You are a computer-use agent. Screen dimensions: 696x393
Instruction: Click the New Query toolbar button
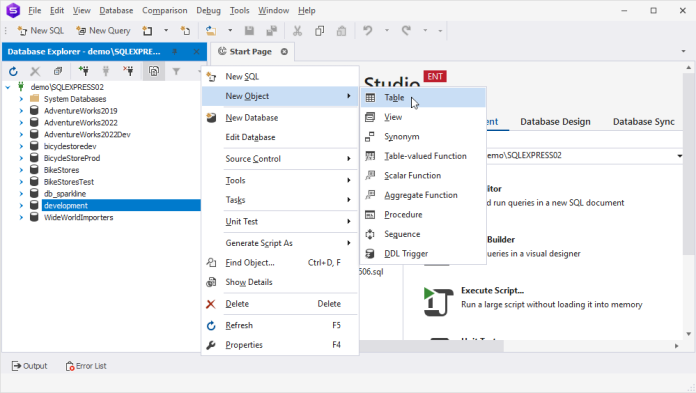103,31
